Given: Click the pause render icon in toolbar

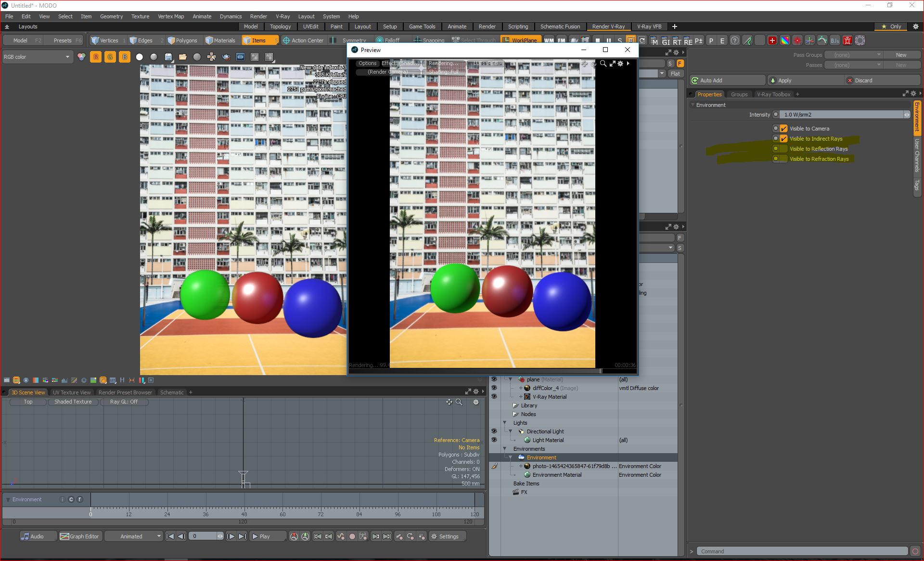Looking at the screenshot, I should 608,40.
